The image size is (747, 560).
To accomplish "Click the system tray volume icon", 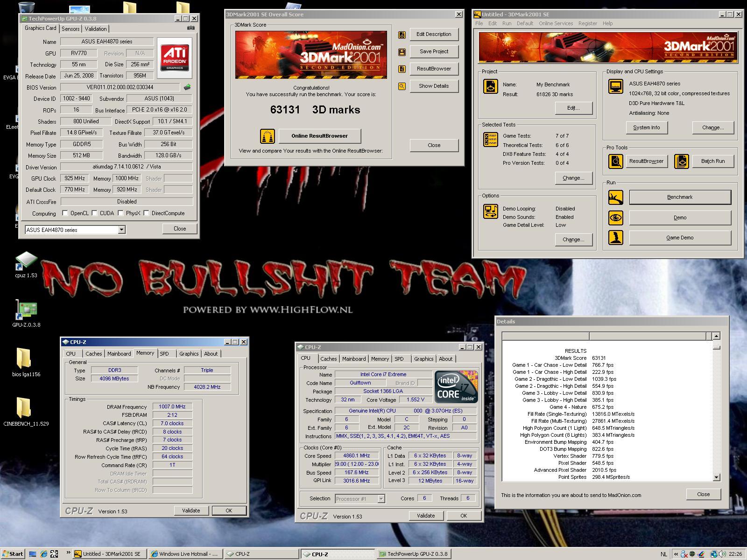I will pyautogui.click(x=723, y=554).
